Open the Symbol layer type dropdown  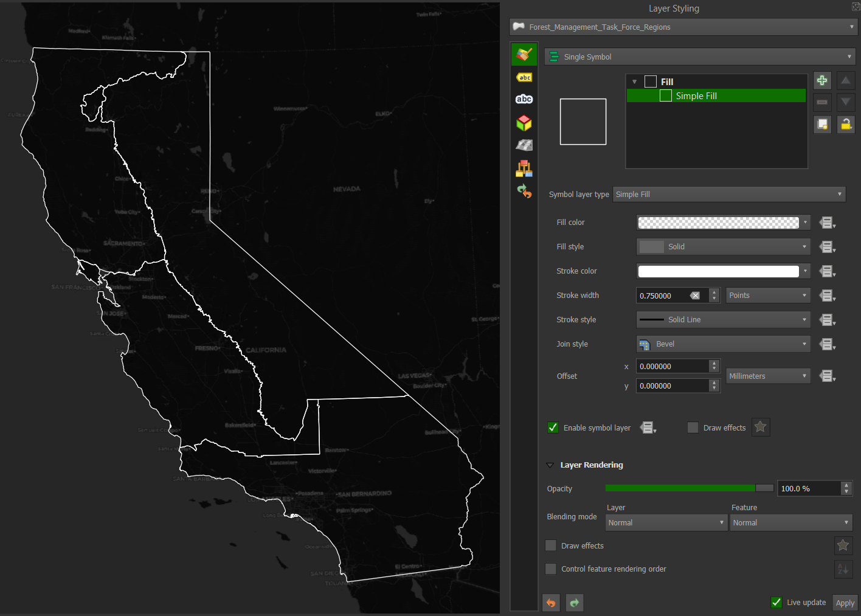pos(728,194)
